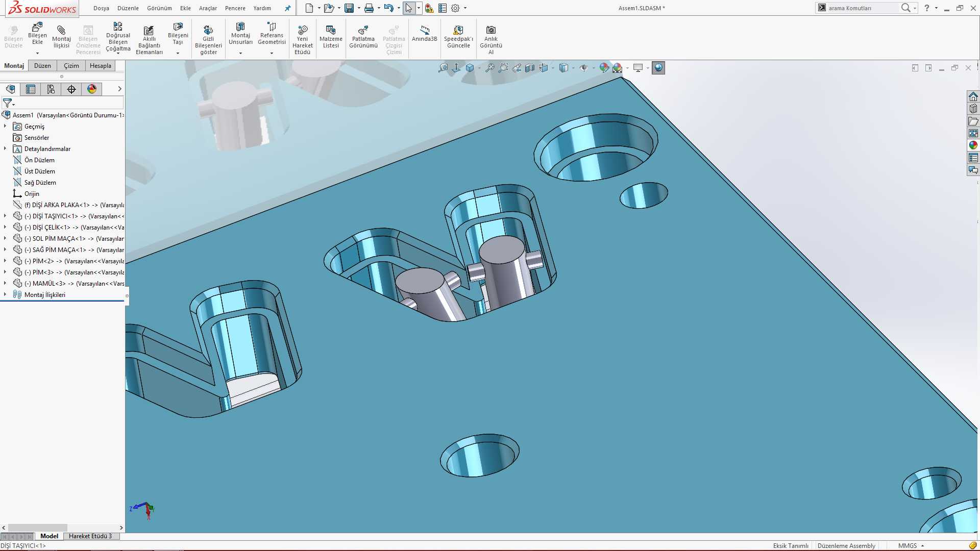This screenshot has height=551, width=980.
Task: Click the Print icon
Action: click(369, 8)
